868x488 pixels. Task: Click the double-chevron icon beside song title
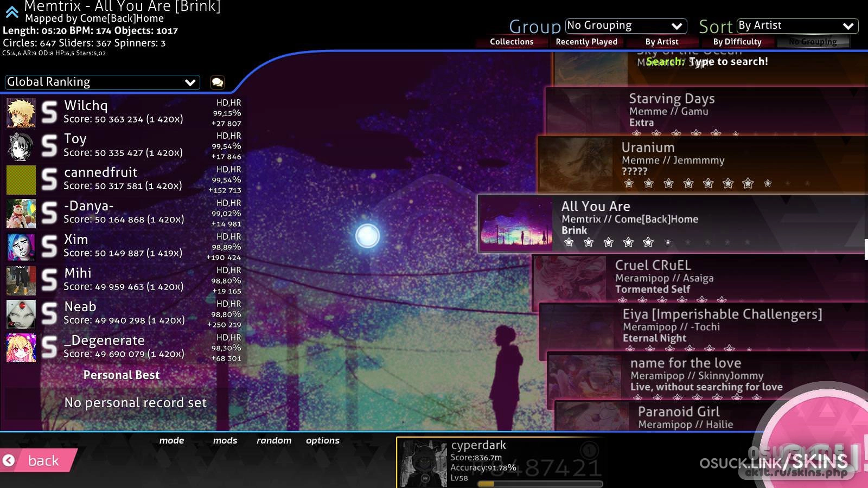[x=12, y=12]
